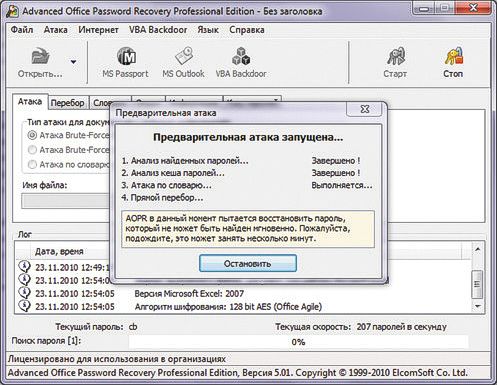Open the Справка menu
The height and width of the screenshot is (385, 497).
(x=247, y=30)
